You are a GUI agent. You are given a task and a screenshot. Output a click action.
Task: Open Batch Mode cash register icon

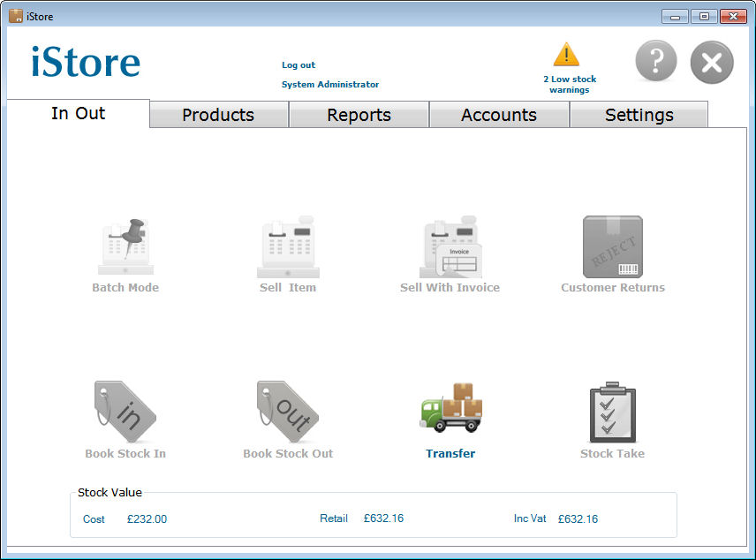(x=125, y=246)
